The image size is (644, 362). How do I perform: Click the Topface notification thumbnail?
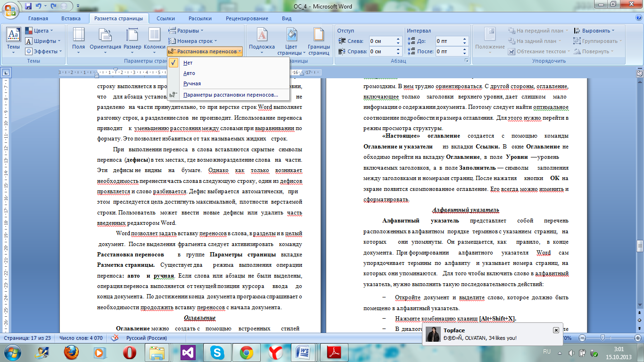433,334
